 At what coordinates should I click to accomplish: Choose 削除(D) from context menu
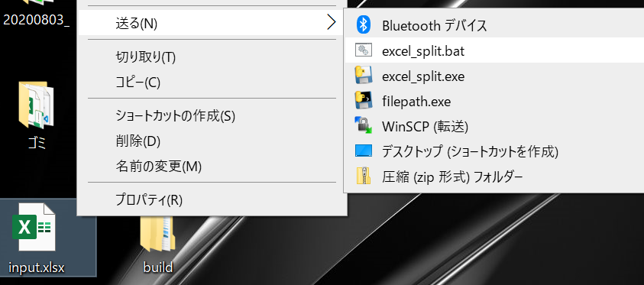212,141
